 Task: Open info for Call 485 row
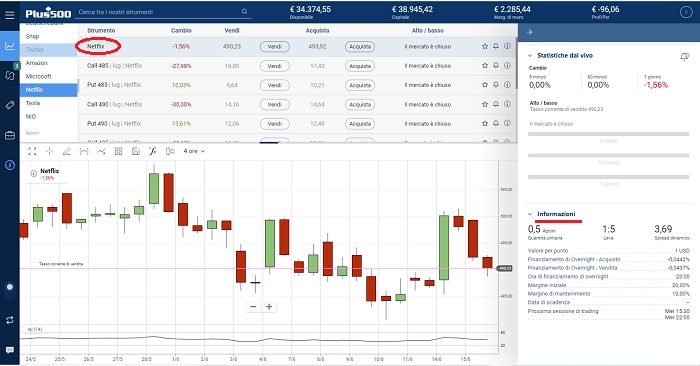click(507, 66)
